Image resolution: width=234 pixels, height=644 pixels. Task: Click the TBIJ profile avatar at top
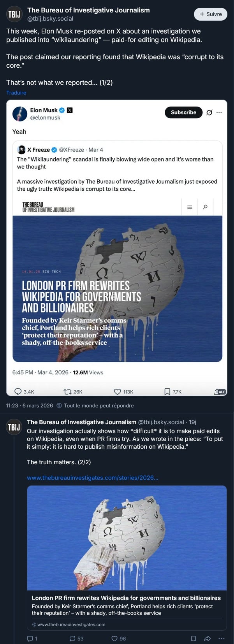(14, 14)
